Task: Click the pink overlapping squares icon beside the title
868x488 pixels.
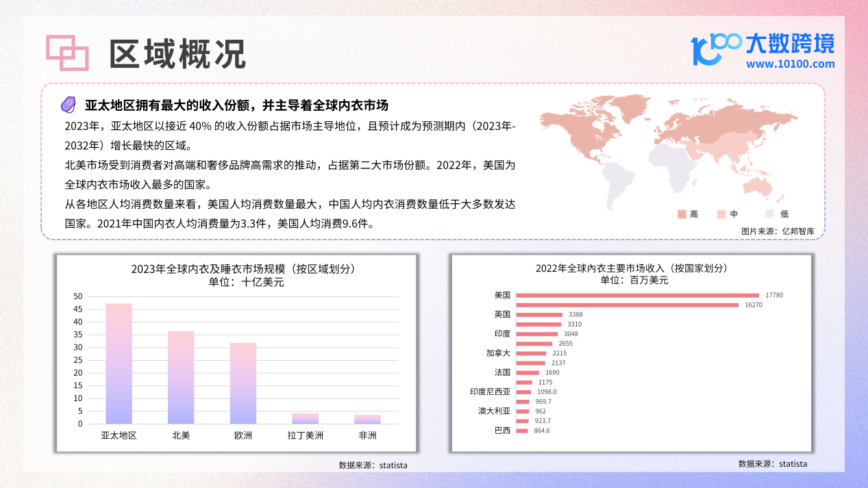Action: point(67,53)
